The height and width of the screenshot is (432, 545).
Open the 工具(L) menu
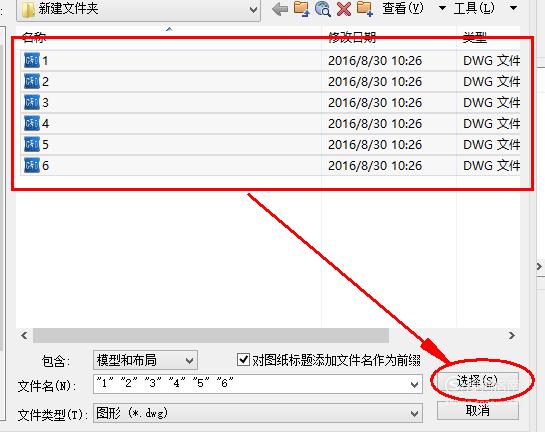coord(474,8)
